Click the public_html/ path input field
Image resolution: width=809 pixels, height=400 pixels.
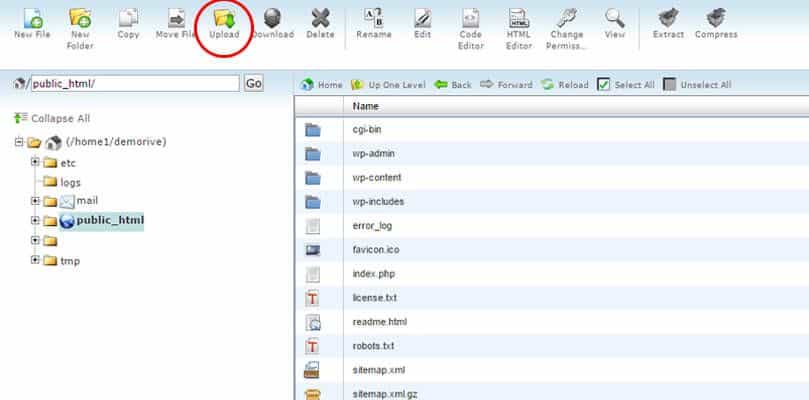click(136, 84)
